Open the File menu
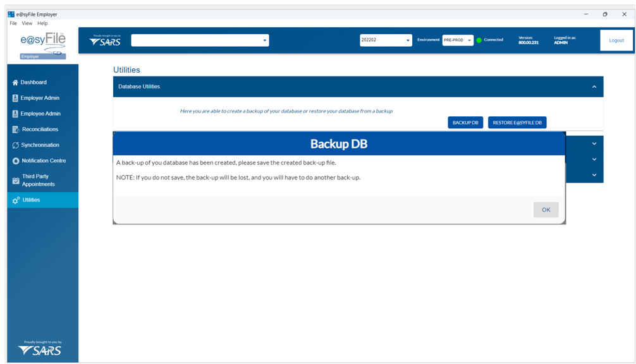Screen dimensions: 636x364 tap(13, 23)
